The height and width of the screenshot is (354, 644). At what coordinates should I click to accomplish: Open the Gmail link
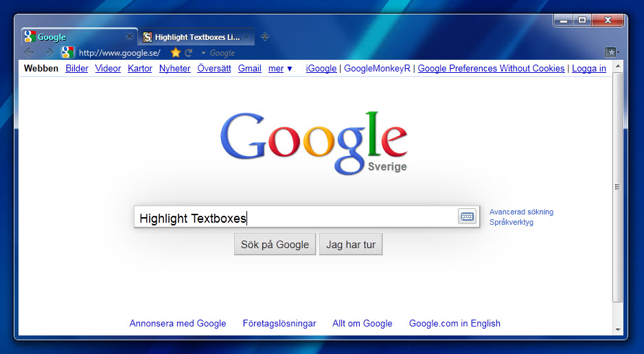pos(250,68)
